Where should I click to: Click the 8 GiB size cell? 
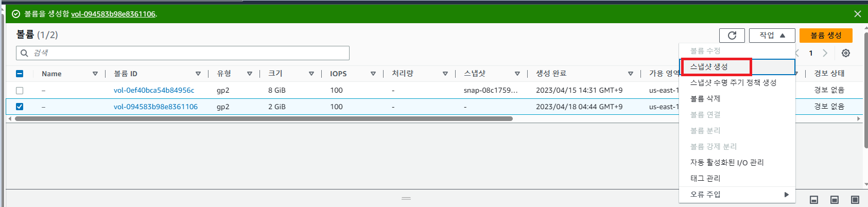(277, 90)
